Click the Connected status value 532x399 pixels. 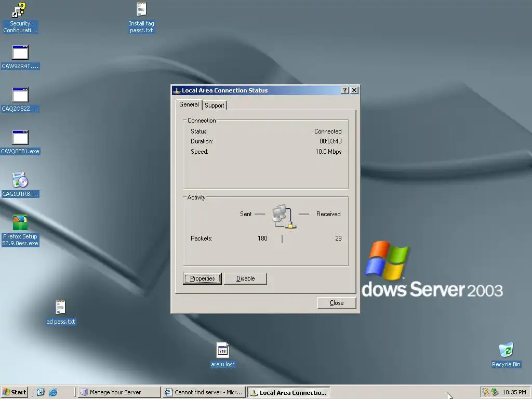click(x=328, y=131)
